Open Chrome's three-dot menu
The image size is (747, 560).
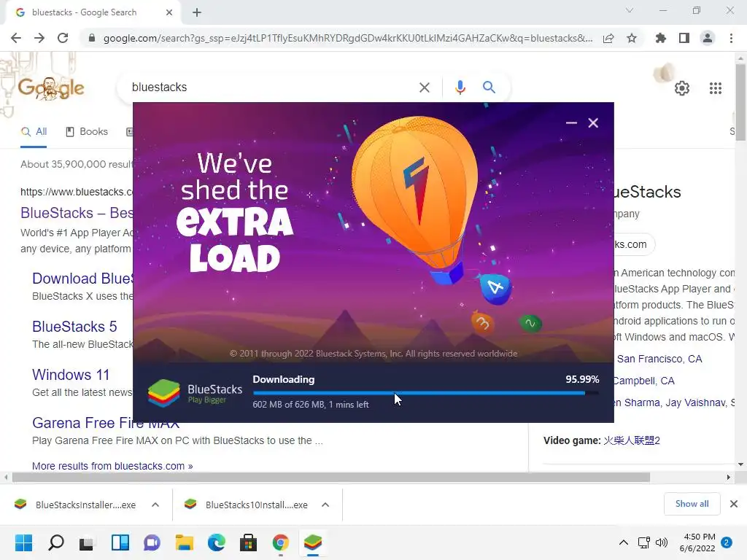[x=731, y=38]
